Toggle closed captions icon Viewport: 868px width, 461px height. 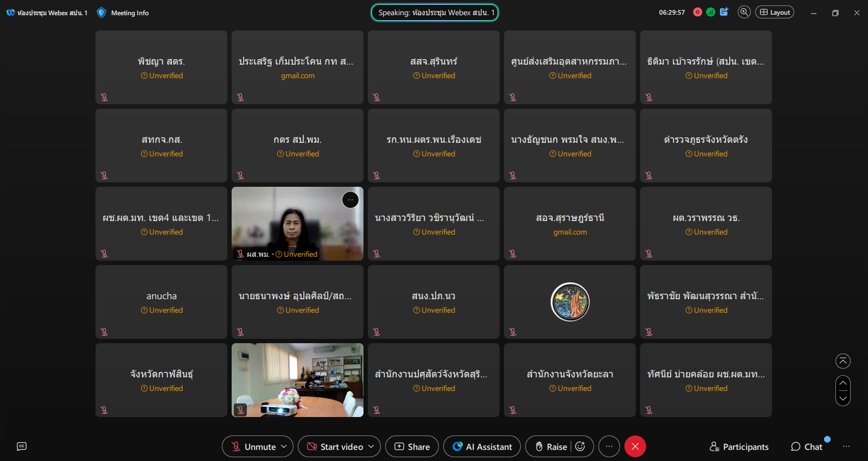22,446
